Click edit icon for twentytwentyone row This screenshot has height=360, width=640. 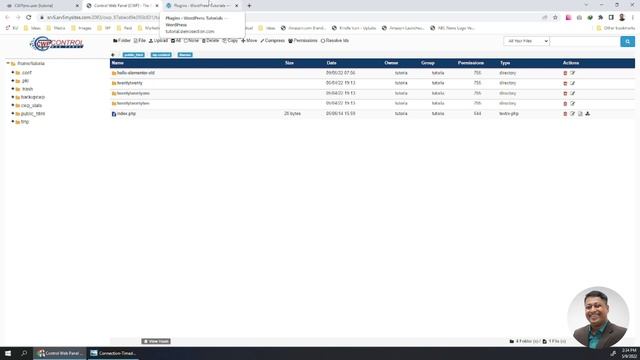(x=573, y=93)
